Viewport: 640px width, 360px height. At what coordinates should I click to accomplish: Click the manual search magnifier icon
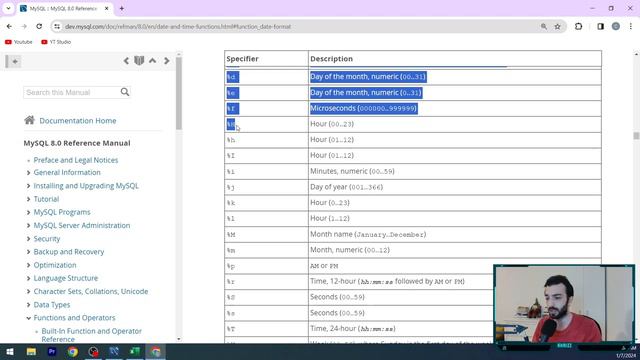pos(125,92)
